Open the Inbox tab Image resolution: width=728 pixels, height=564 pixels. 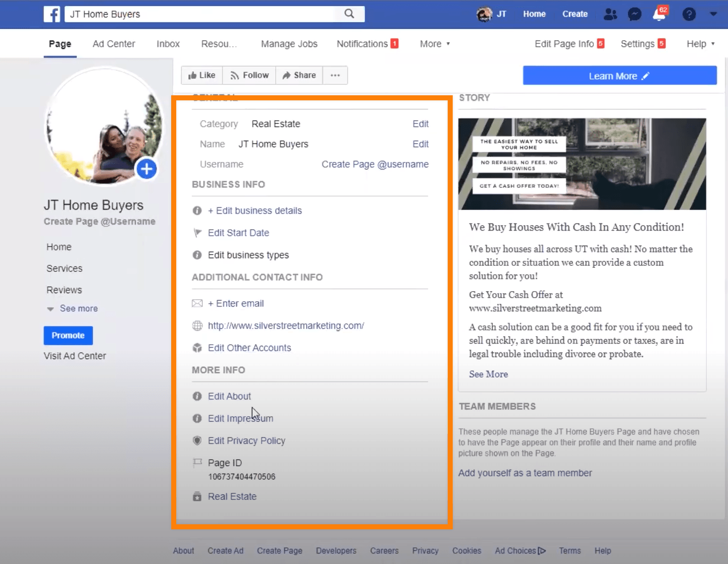coord(168,44)
